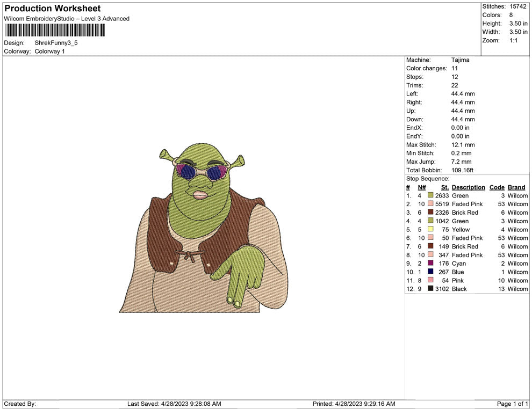Click the Green swatch in stop 4
Screen dimensions: 532x409
(x=430, y=221)
